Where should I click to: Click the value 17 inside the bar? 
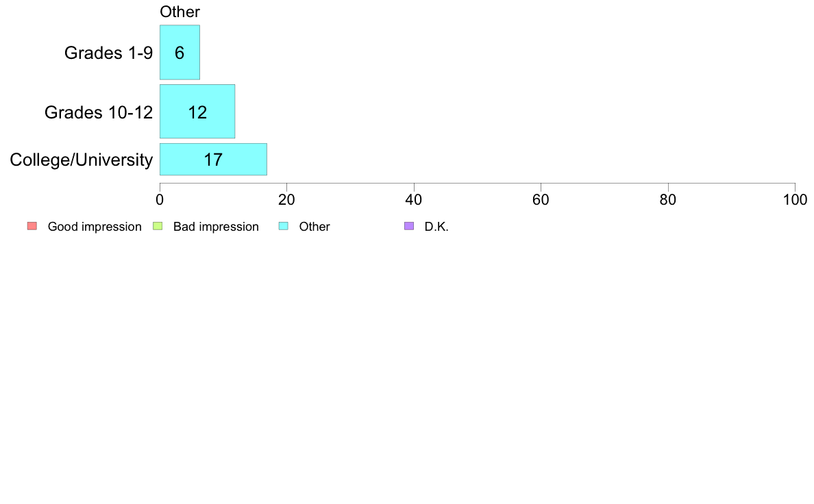(213, 160)
